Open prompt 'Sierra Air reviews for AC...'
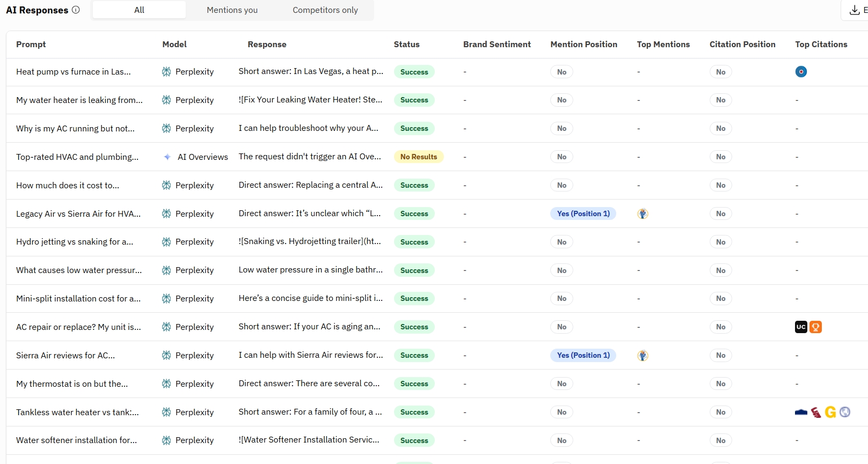The width and height of the screenshot is (868, 464). (65, 356)
